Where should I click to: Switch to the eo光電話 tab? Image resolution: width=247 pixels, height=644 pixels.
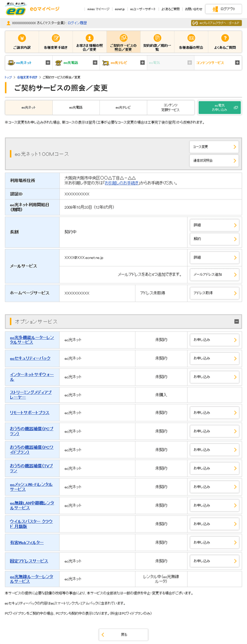point(76,107)
